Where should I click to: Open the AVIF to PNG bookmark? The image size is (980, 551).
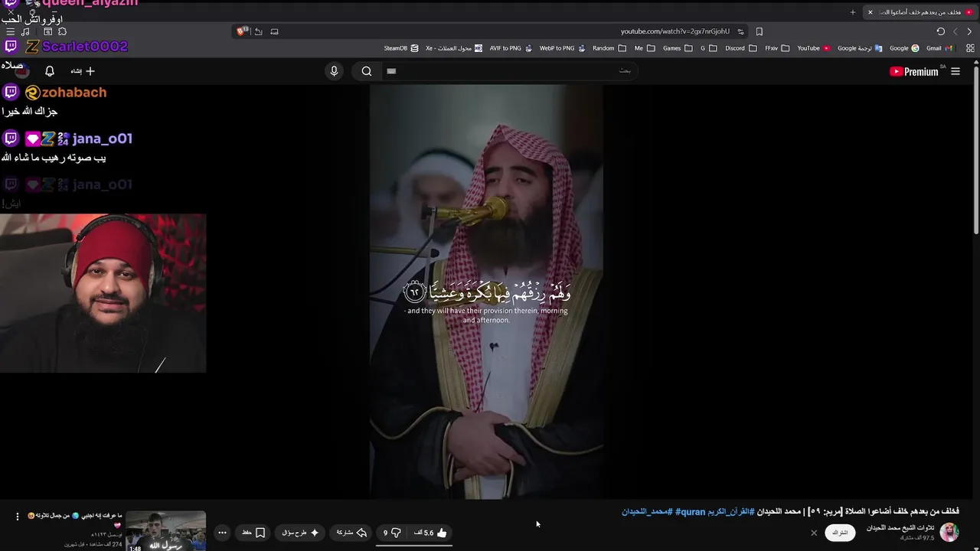[x=511, y=48]
